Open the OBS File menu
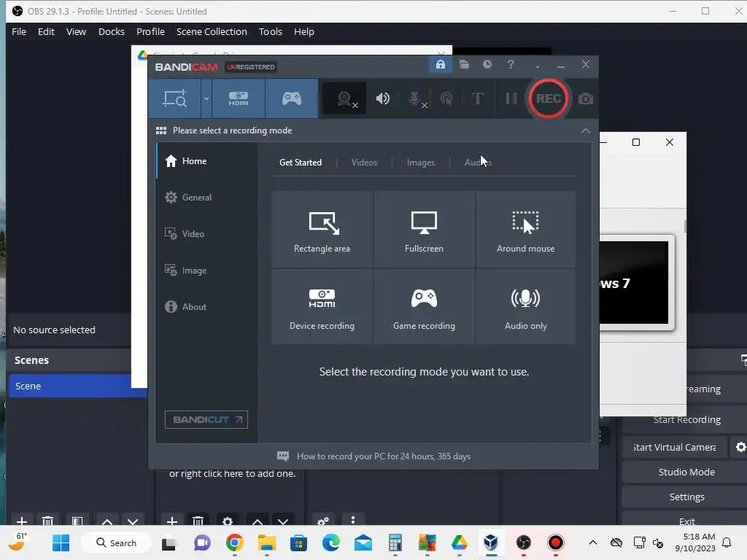 coord(19,31)
